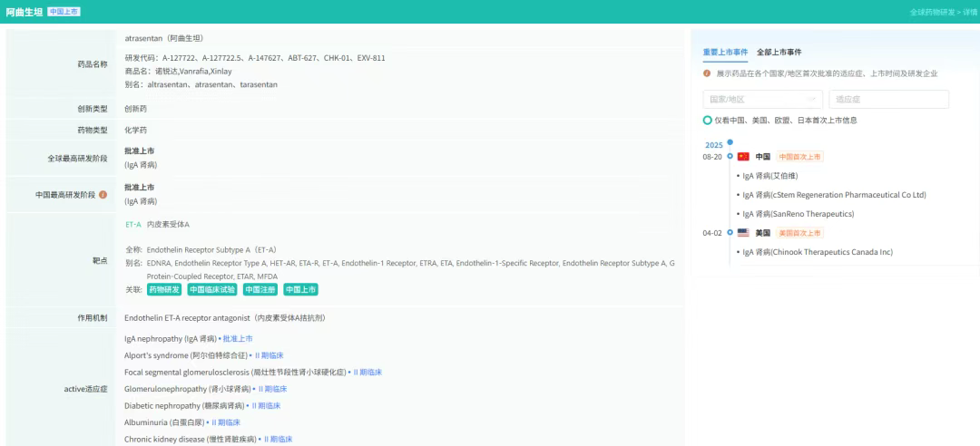Click the 2025 year marker dot

730,141
